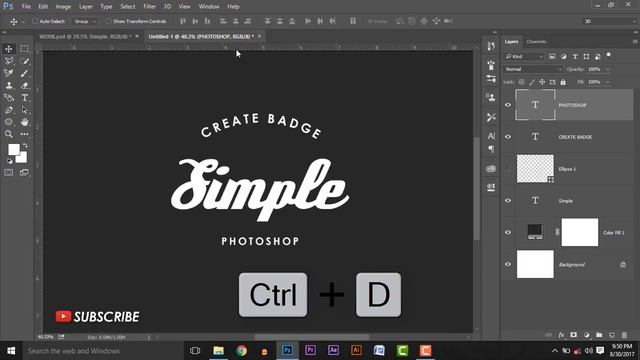Open the Paragraph panel icon

point(491,149)
